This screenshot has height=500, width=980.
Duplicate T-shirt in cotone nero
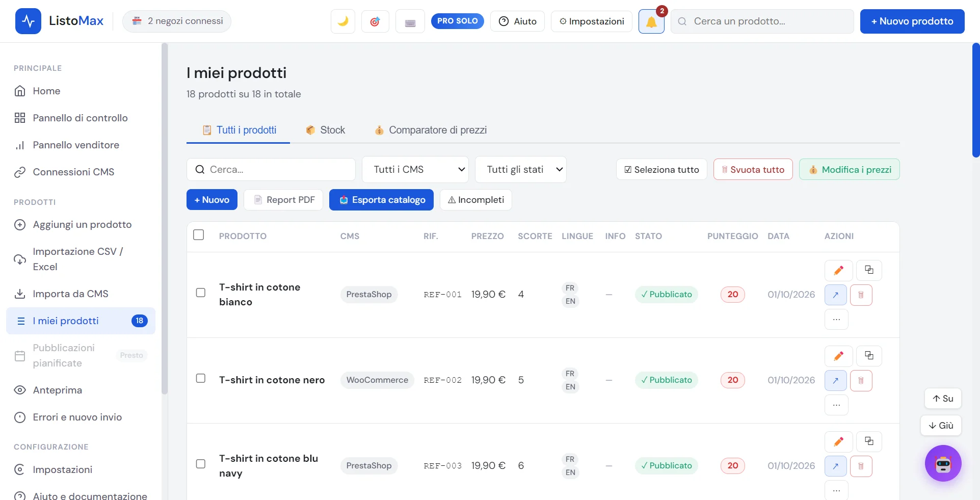[x=869, y=356]
